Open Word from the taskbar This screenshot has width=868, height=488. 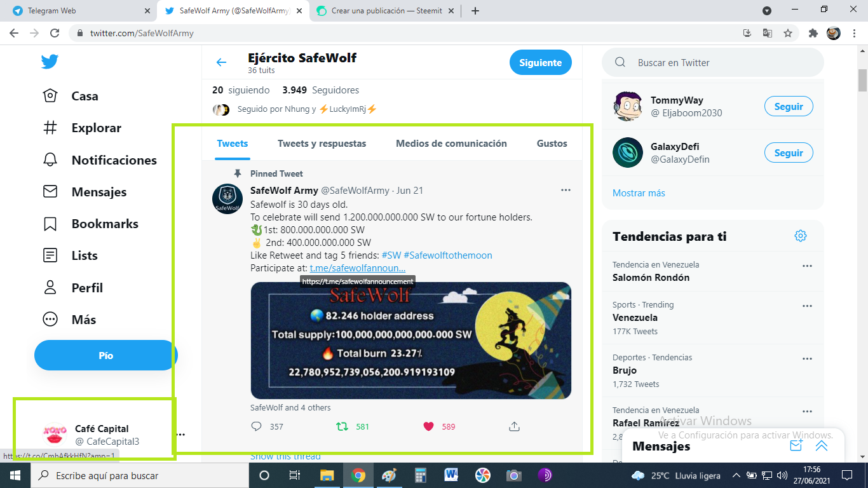coord(452,475)
